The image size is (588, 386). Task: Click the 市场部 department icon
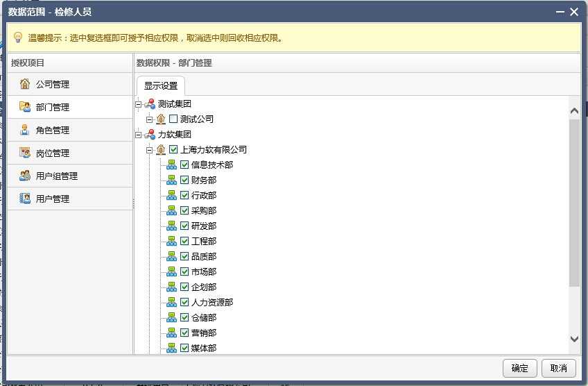[x=171, y=272]
